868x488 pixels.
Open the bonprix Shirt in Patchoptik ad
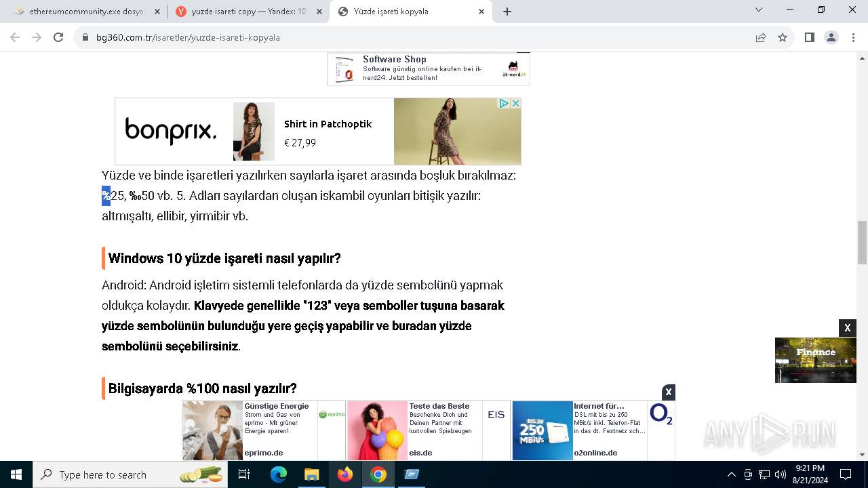pos(317,131)
